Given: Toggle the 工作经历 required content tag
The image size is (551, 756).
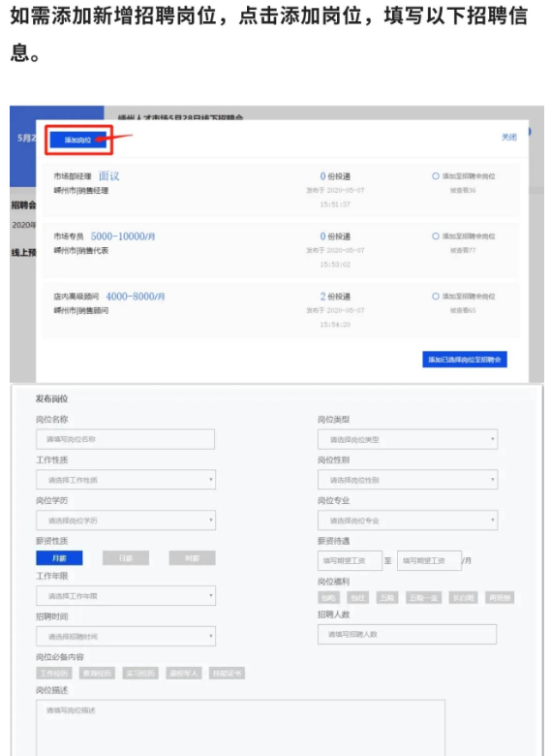Looking at the screenshot, I should pos(54,673).
